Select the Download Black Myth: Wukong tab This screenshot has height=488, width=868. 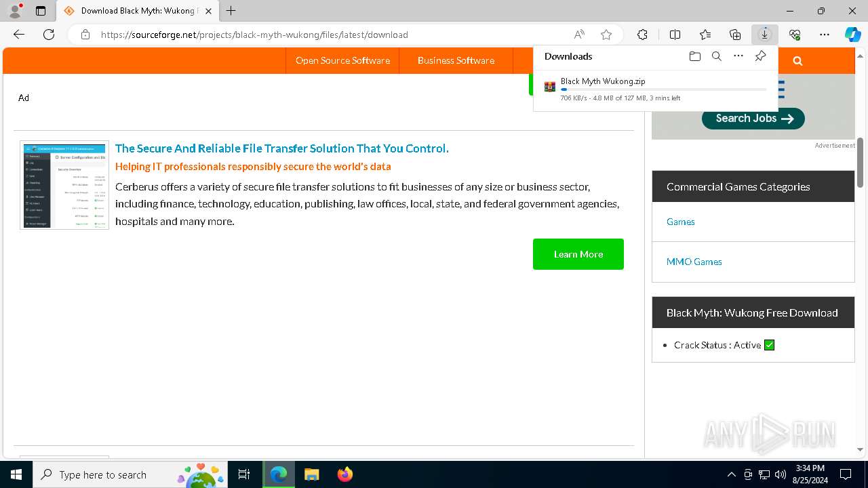tap(138, 11)
